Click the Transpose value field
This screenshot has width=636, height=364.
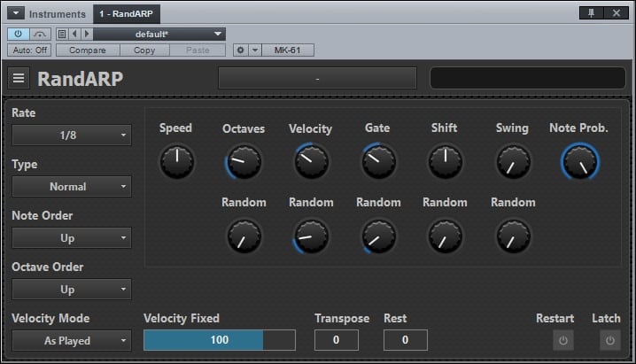pos(337,340)
